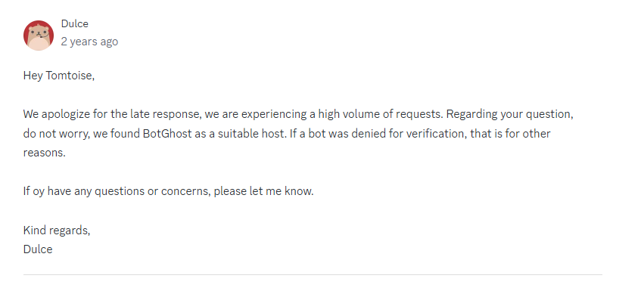The height and width of the screenshot is (294, 644).
Task: Click the "Kind regards," closing line
Action: pyautogui.click(x=57, y=231)
